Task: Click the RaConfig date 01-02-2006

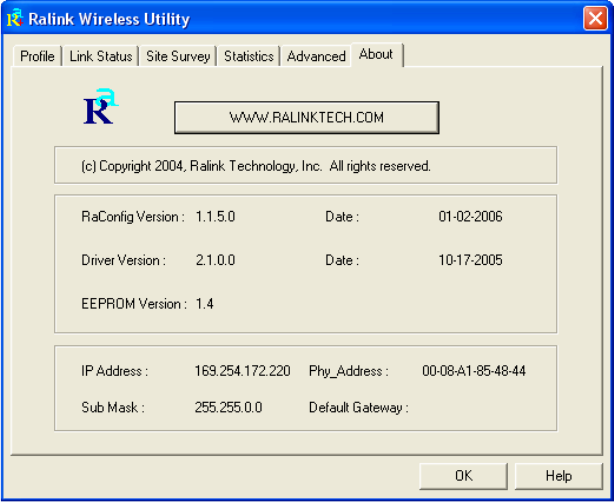Action: click(x=470, y=217)
